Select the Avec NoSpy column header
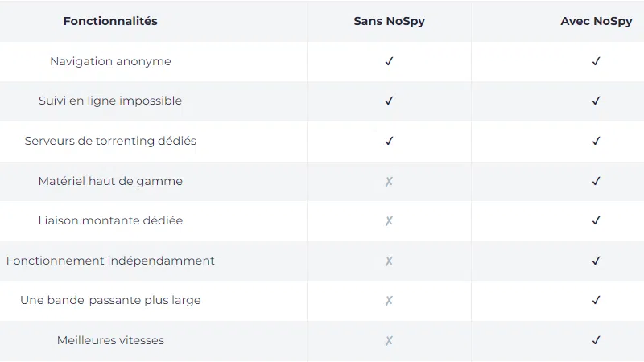This screenshot has height=362, width=644. (597, 22)
